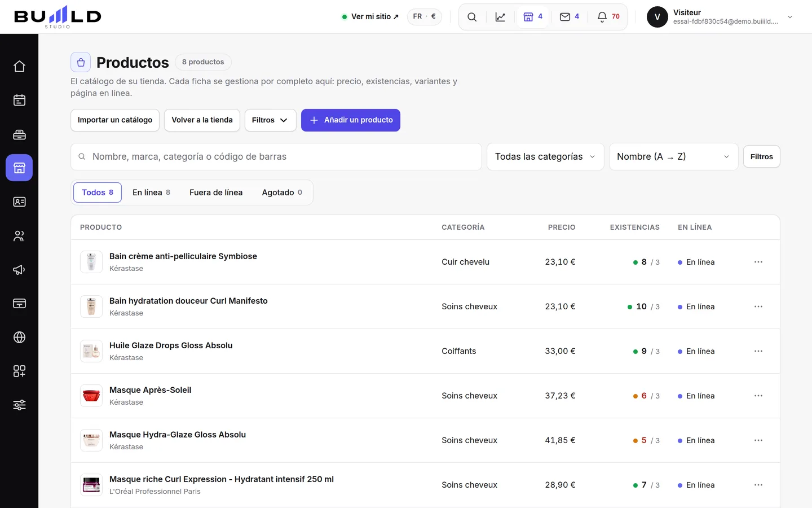This screenshot has height=508, width=812.
Task: Open product Bain crème anti-pelliculaire Symbiose
Action: click(183, 256)
